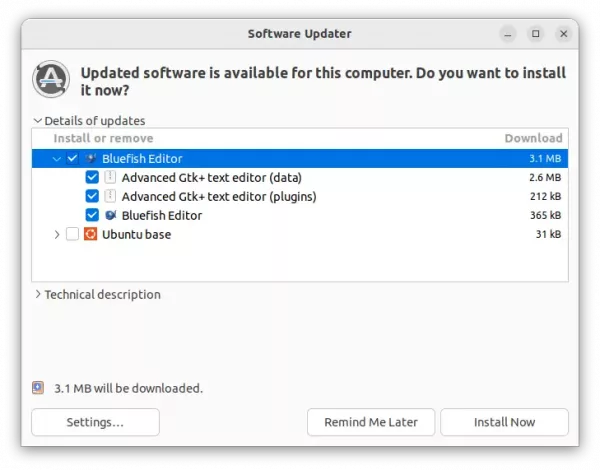
Task: Click Install Now
Action: 504,422
